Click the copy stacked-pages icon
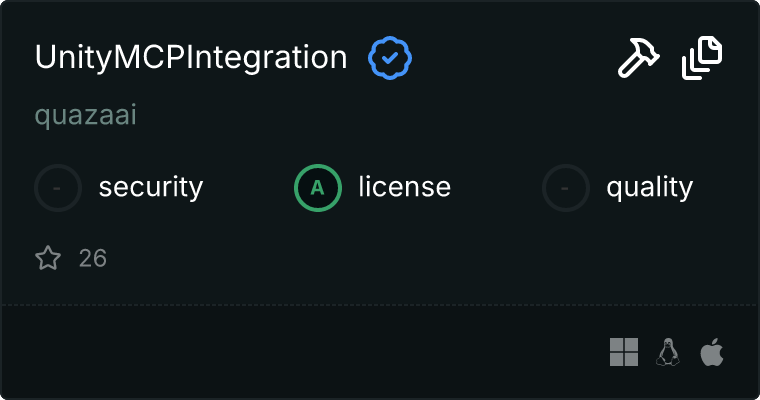Image resolution: width=760 pixels, height=400 pixels. pos(702,58)
